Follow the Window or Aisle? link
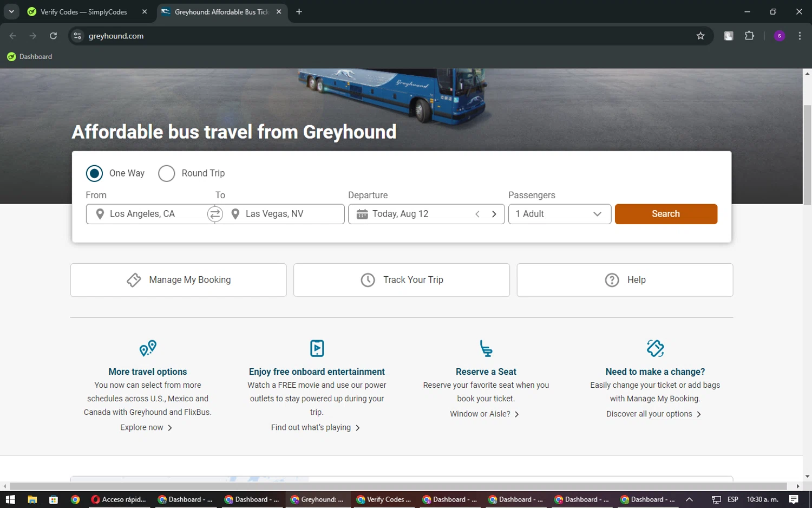This screenshot has height=508, width=812. [484, 414]
